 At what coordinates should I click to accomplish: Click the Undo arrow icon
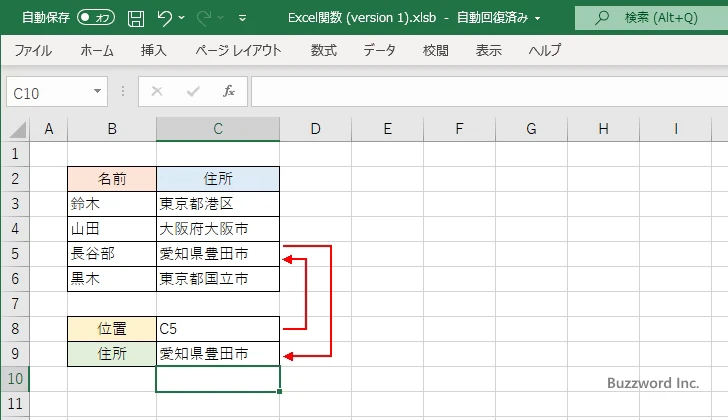click(x=164, y=18)
